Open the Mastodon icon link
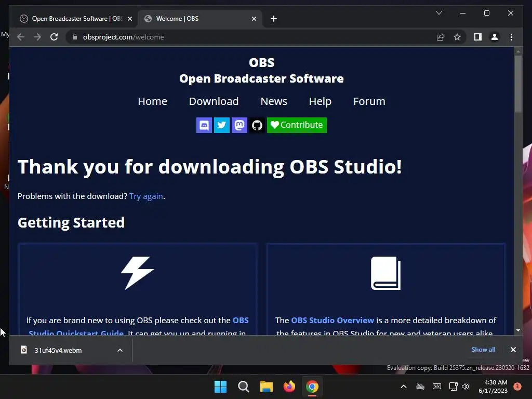Viewport: 532px width, 399px height. (x=239, y=125)
